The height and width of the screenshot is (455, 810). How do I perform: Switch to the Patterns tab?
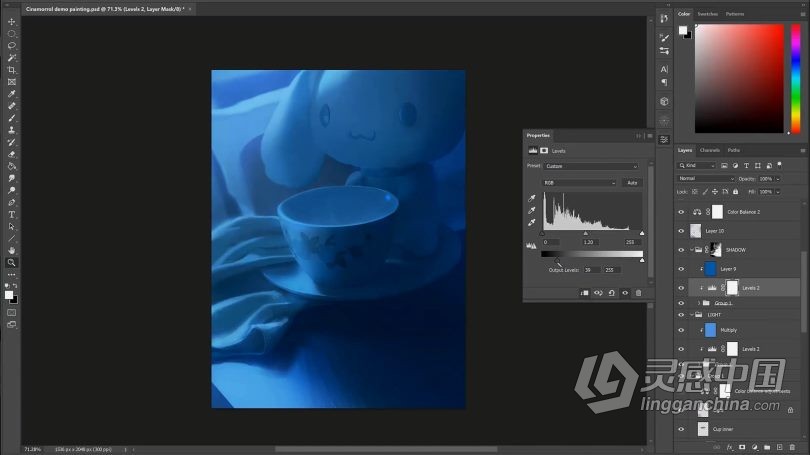click(x=735, y=14)
